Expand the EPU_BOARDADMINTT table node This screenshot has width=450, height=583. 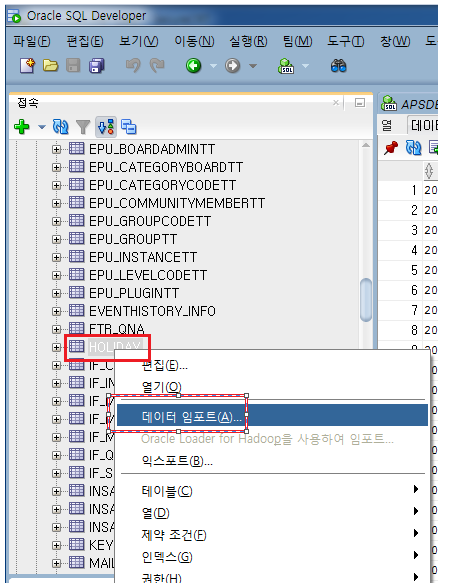point(56,149)
